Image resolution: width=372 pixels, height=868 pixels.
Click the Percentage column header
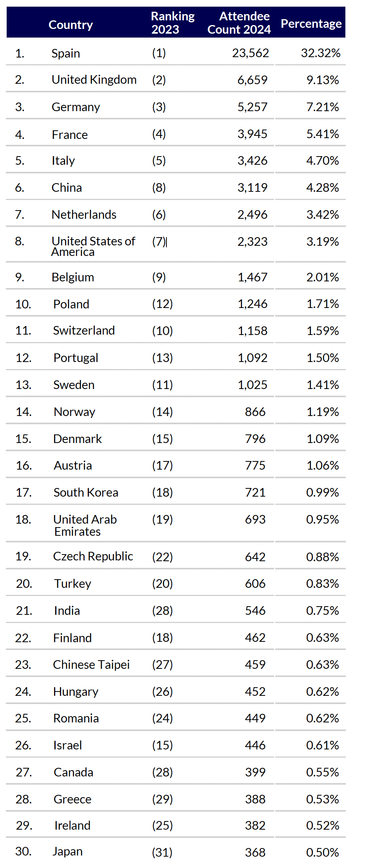click(x=311, y=24)
